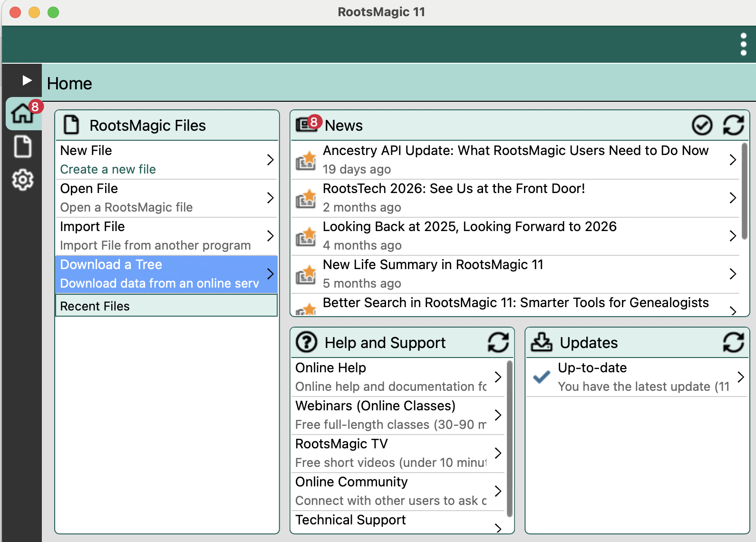The height and width of the screenshot is (542, 756).
Task: Open New Life Summary in RootsMagic 11 article
Action: 515,274
